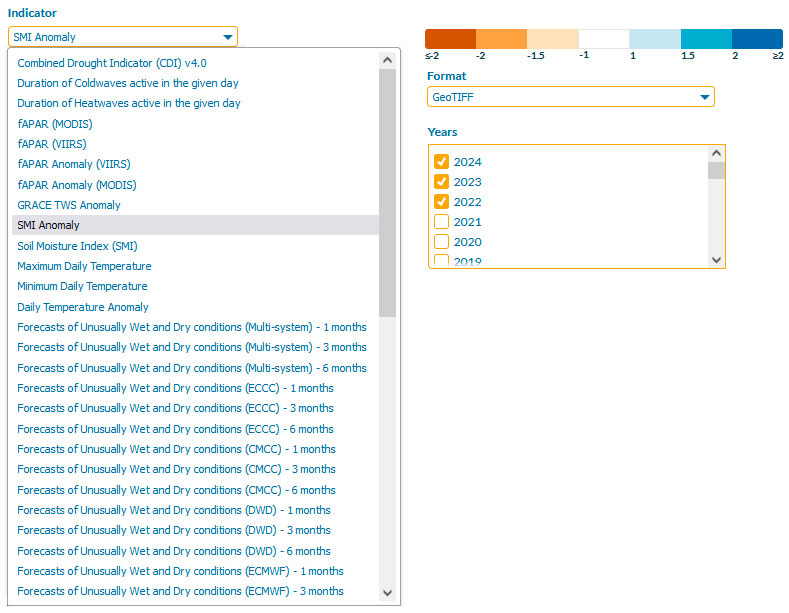Uncheck the 2023 year checkbox

point(441,182)
